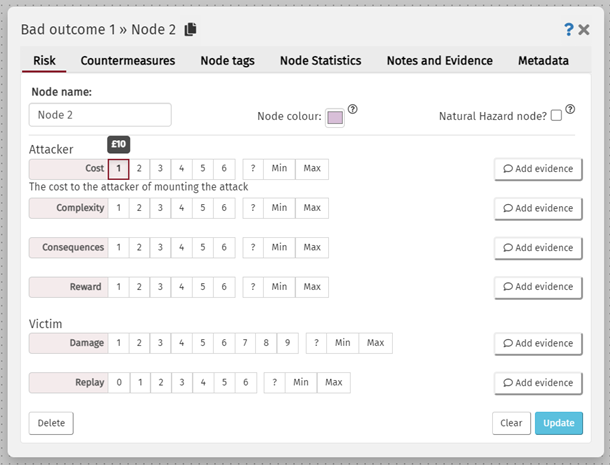Choose Damage rating 9
Image resolution: width=610 pixels, height=465 pixels.
point(287,343)
